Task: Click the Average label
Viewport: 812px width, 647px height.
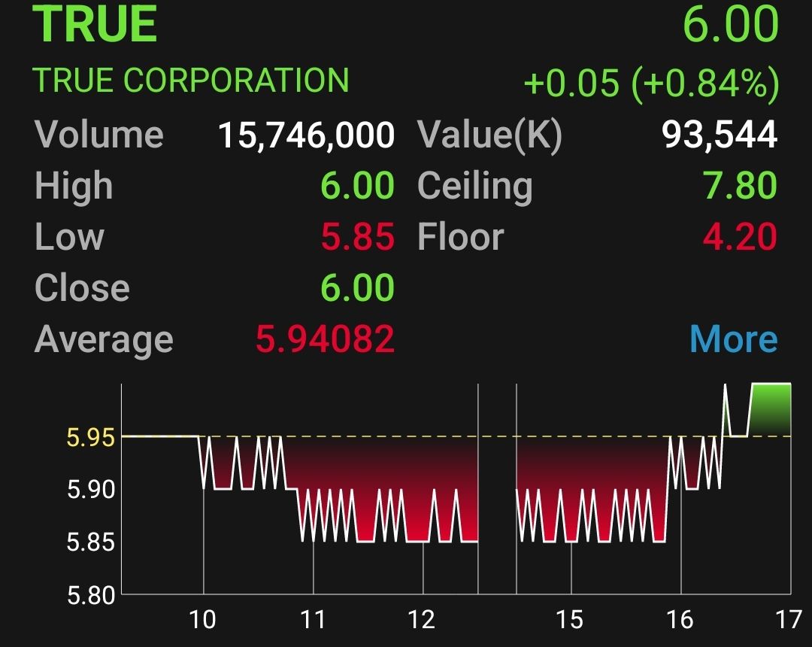Action: pos(104,340)
